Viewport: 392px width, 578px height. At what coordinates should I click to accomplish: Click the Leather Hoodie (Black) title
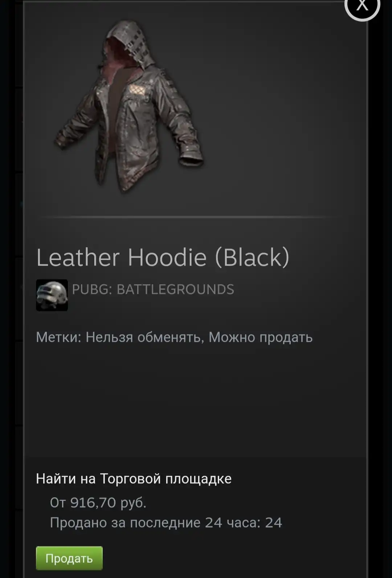coord(163,257)
